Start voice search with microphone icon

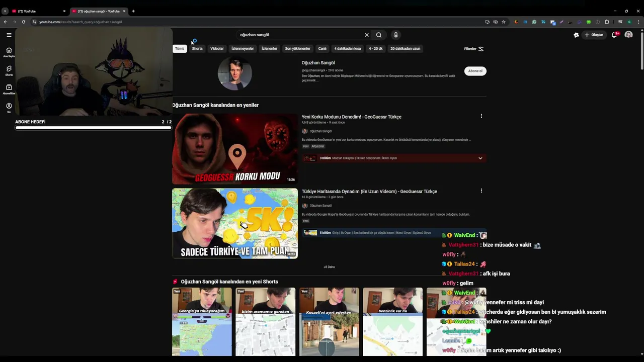coord(396,35)
